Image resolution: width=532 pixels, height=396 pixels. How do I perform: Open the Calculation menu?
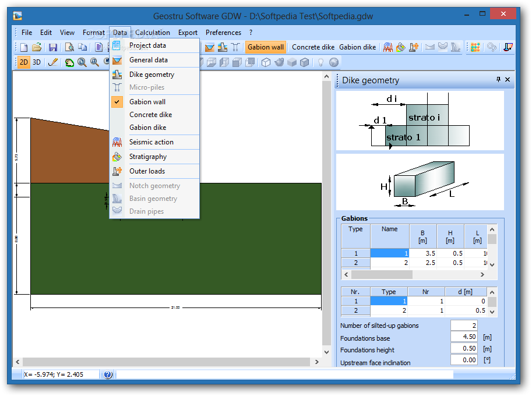[153, 33]
